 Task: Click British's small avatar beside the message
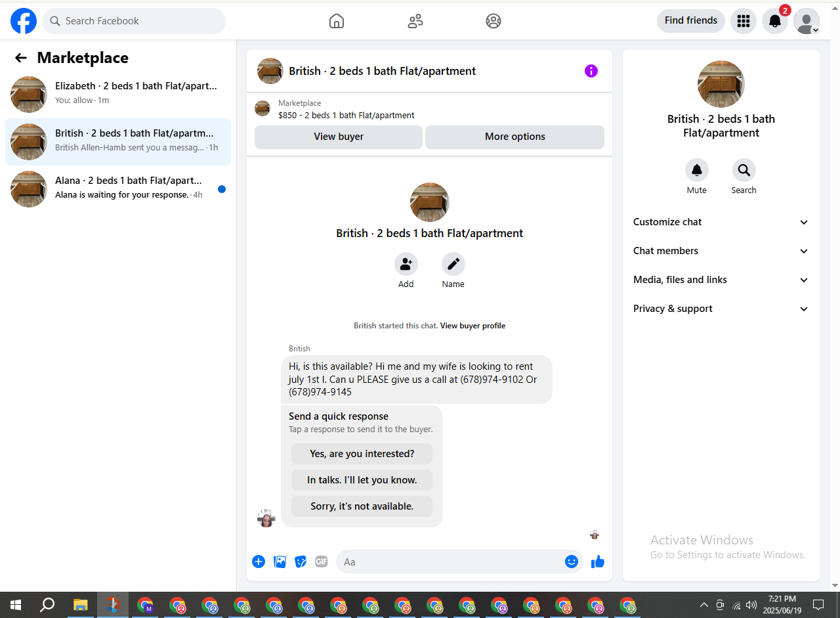(266, 518)
